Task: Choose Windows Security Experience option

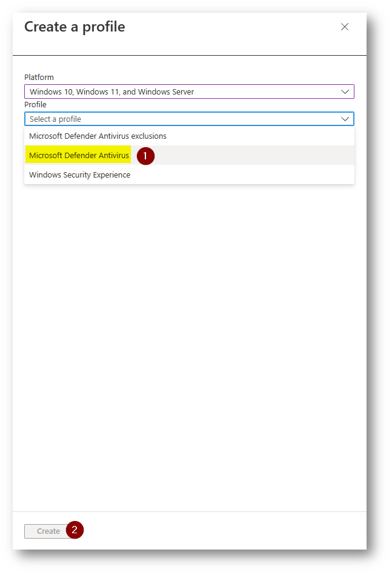Action: click(x=189, y=175)
